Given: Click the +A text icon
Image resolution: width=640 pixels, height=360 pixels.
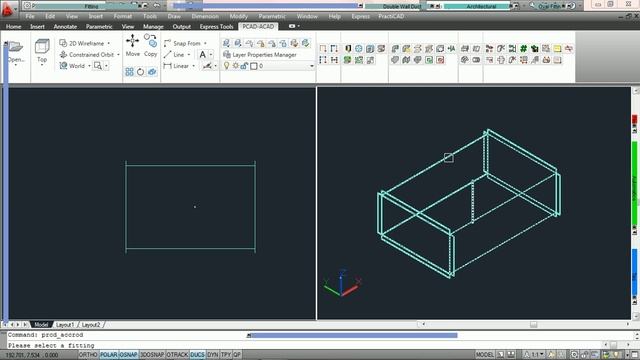Looking at the screenshot, I should click(451, 49).
